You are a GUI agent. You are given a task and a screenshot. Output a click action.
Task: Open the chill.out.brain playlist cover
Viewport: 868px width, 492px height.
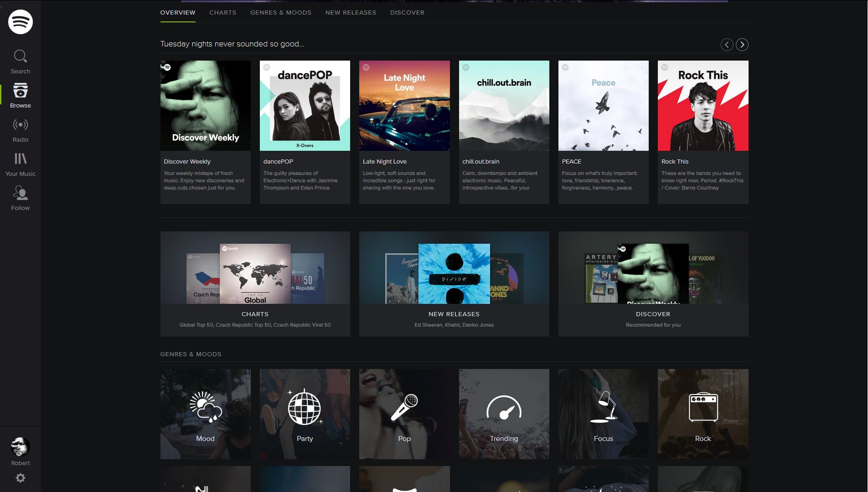504,106
